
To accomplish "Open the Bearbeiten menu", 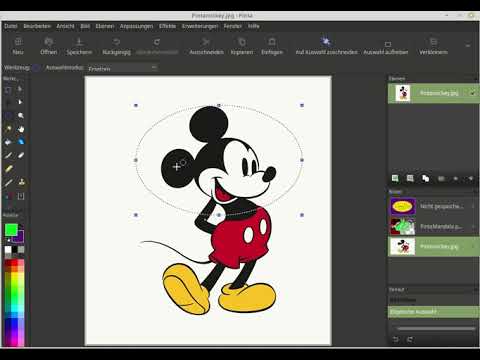I will coord(37,26).
